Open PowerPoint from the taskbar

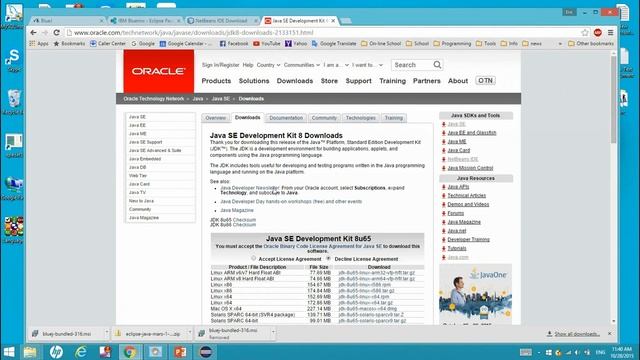pos(180,352)
